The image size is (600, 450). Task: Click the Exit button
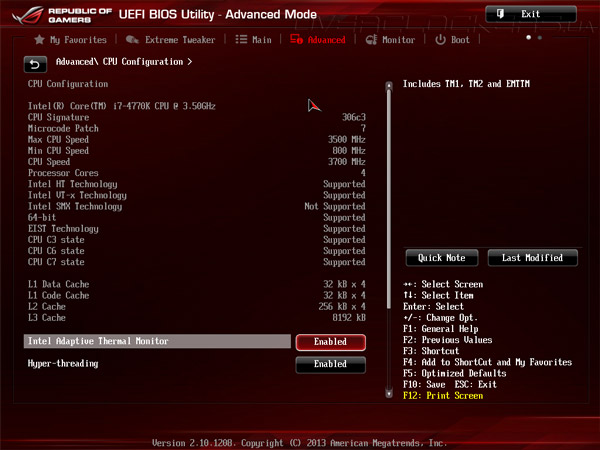pos(531,14)
